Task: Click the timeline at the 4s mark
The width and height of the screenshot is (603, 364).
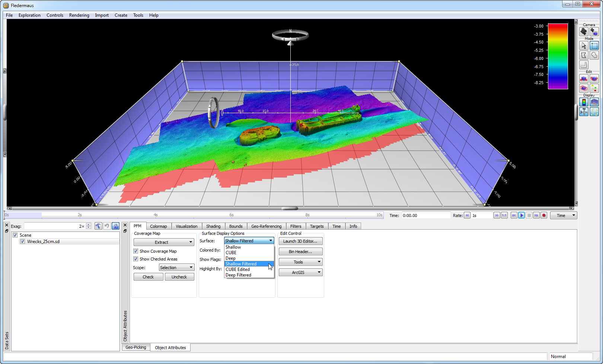Action: (x=156, y=215)
